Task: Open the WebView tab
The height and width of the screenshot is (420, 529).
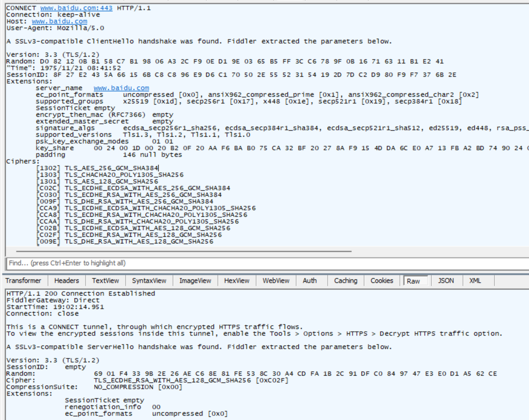Action: coord(276,281)
